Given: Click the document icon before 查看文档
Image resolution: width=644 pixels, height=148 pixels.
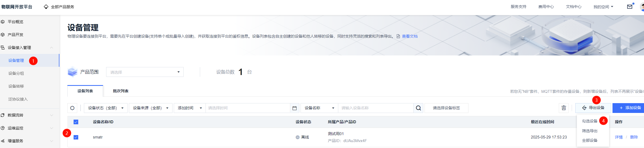Looking at the screenshot, I should 398,36.
